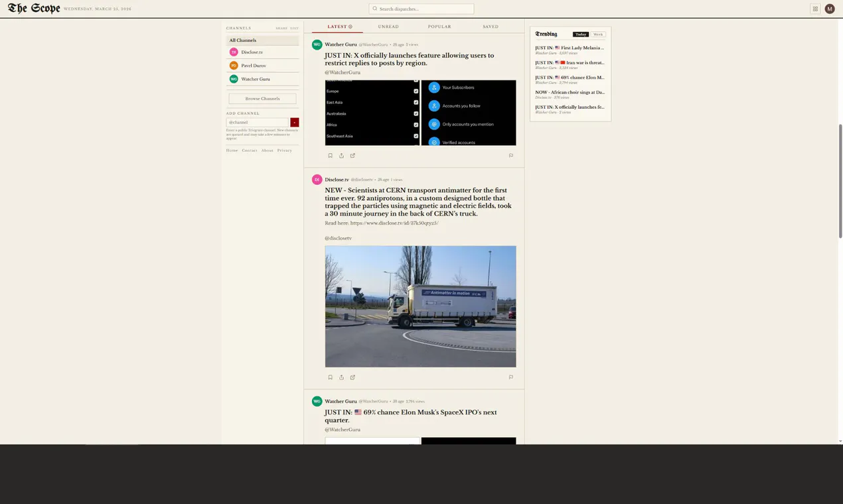The width and height of the screenshot is (843, 504).
Task: Click @WatcherGuru mention under SpaceX post
Action: tap(343, 430)
